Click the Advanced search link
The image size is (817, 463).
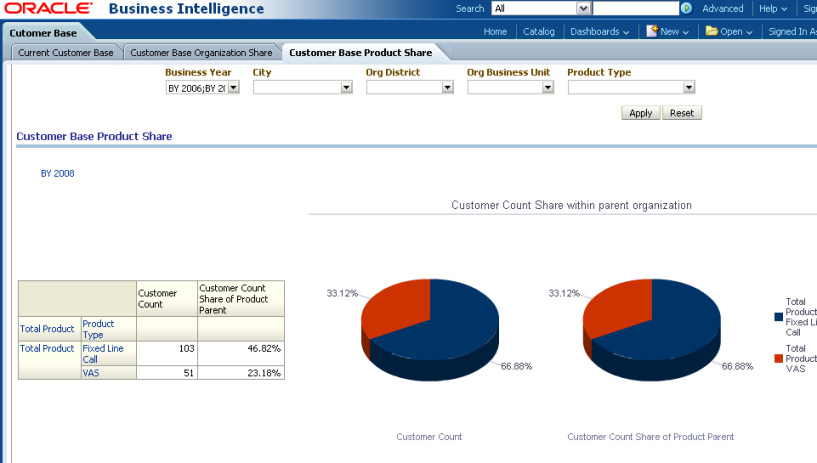pyautogui.click(x=723, y=8)
